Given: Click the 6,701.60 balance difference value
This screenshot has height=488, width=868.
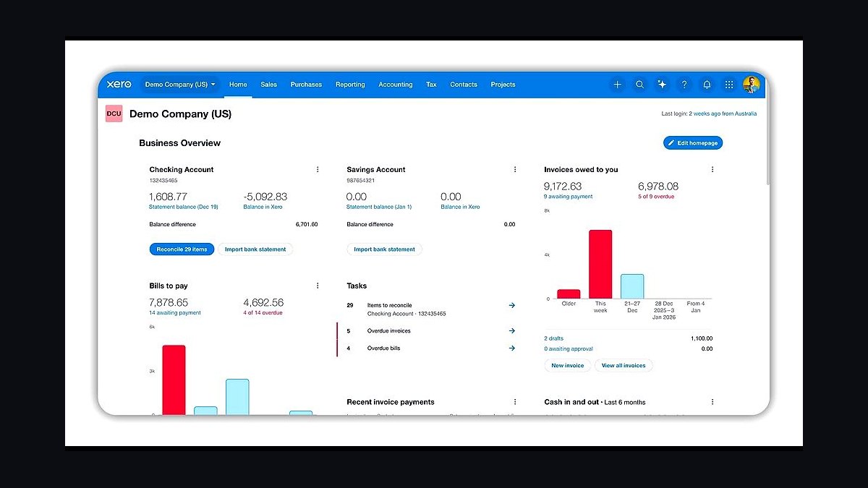Looking at the screenshot, I should coord(307,224).
